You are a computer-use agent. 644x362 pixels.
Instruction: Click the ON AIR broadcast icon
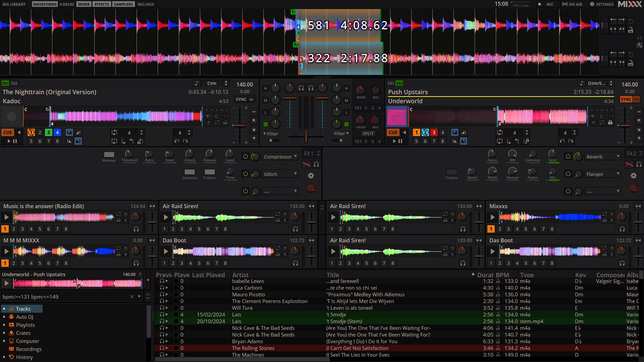pyautogui.click(x=565, y=4)
